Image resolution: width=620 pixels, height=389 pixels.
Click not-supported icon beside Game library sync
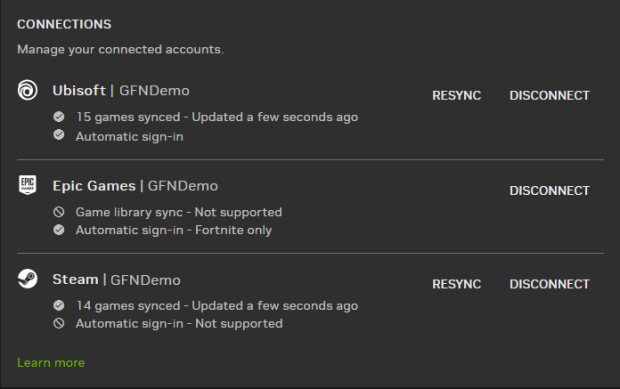pyautogui.click(x=59, y=212)
